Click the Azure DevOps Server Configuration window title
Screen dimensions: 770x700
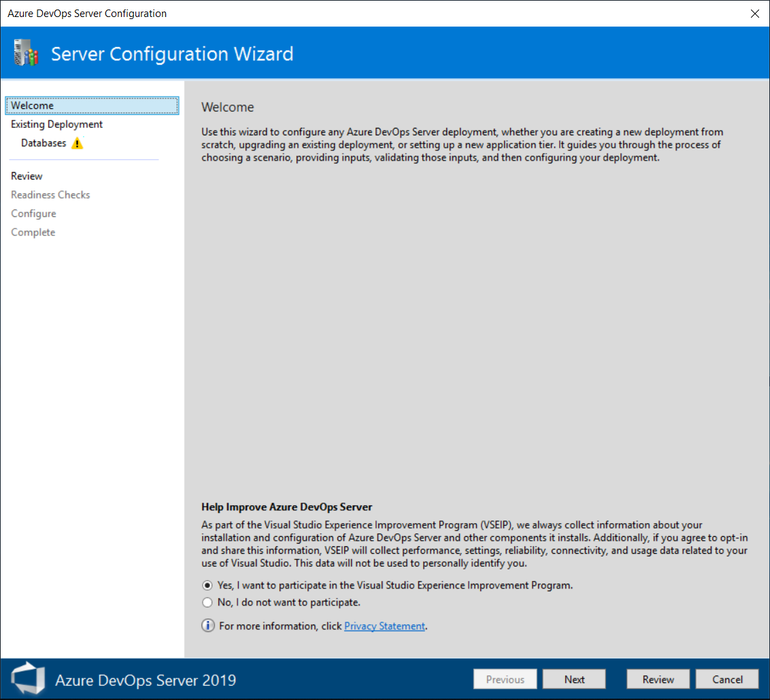87,13
